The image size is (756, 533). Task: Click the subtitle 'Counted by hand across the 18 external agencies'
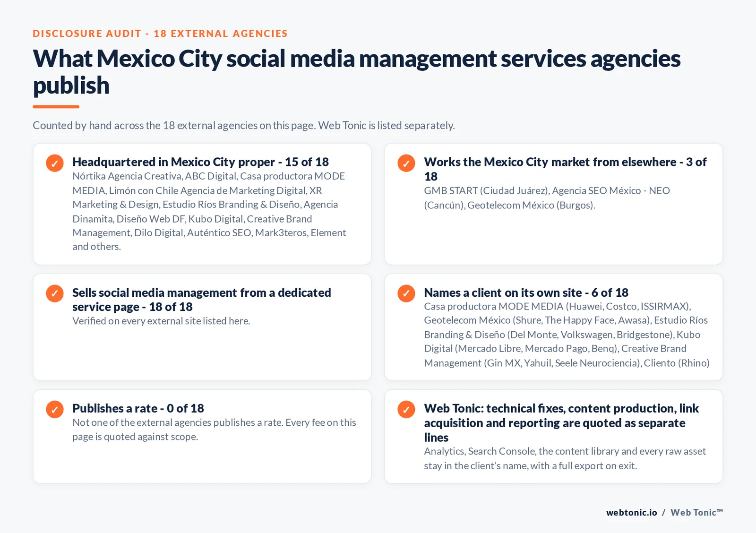point(244,125)
